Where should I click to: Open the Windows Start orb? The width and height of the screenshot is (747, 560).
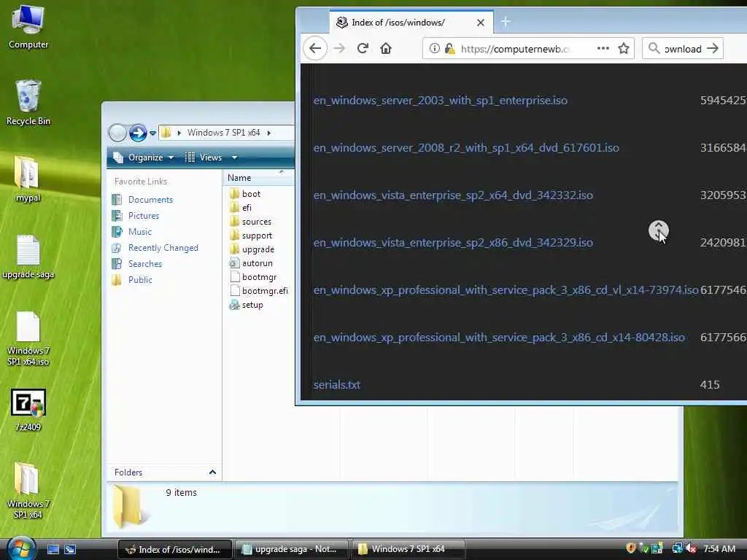21,548
